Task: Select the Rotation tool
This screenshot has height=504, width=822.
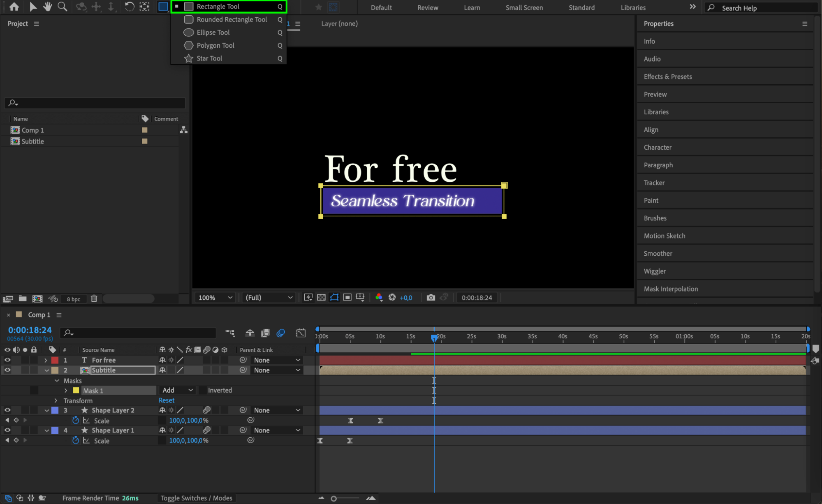Action: (129, 7)
